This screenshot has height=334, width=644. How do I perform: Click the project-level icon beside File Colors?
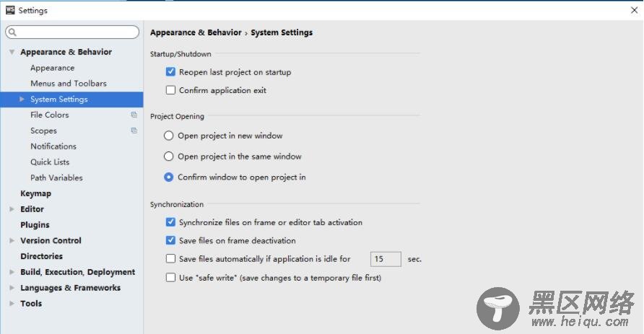click(134, 115)
